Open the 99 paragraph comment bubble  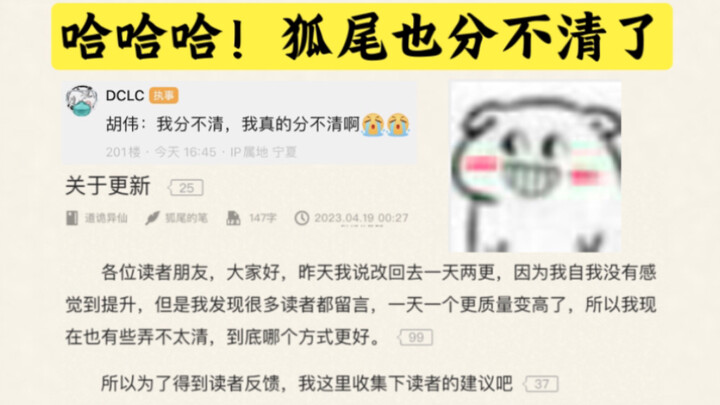415,338
